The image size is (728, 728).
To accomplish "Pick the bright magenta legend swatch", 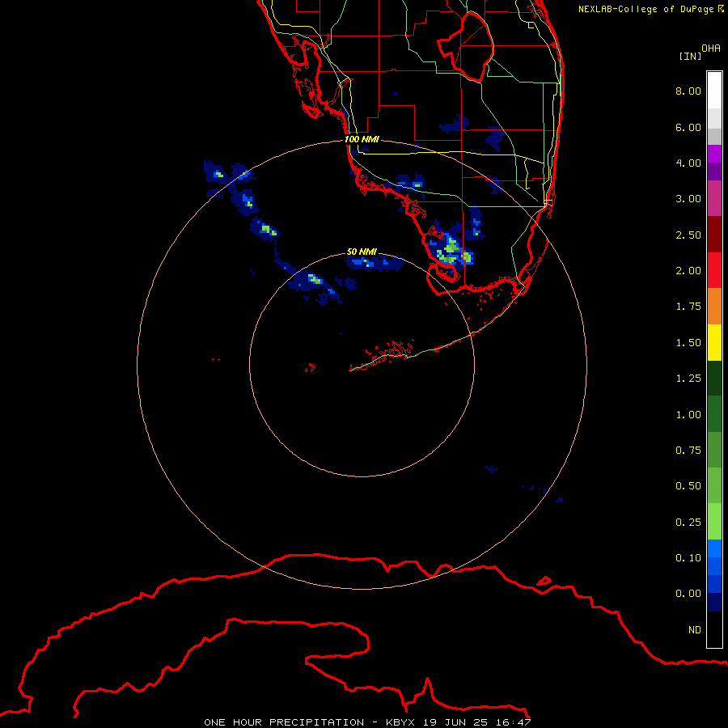I will (x=714, y=154).
